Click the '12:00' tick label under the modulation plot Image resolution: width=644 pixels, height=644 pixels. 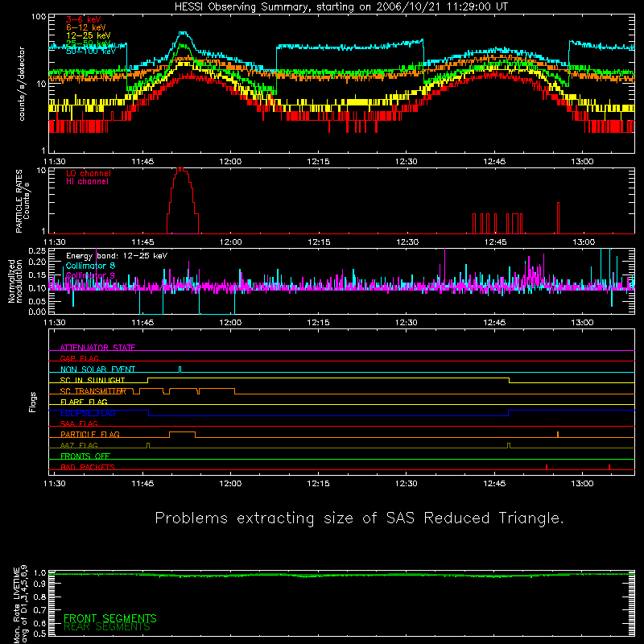pos(230,323)
